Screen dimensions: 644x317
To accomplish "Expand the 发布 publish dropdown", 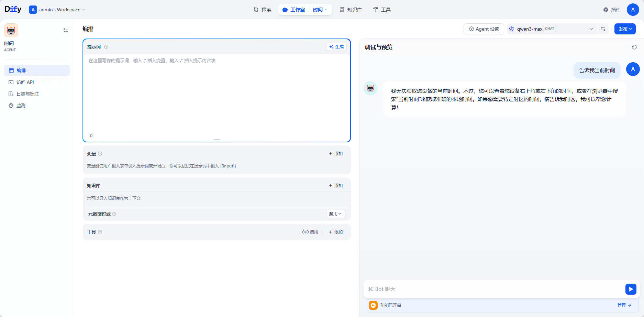I will 625,29.
